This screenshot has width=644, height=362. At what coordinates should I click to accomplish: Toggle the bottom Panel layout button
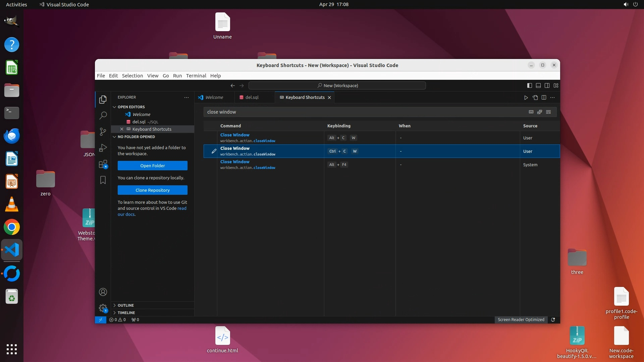538,85
